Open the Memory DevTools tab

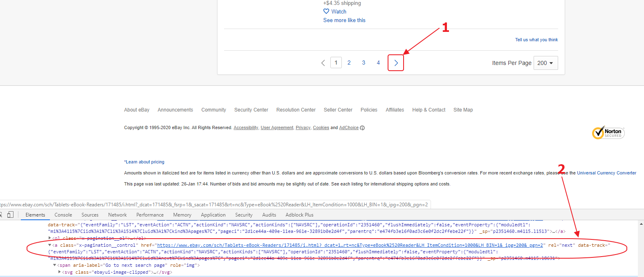182,215
